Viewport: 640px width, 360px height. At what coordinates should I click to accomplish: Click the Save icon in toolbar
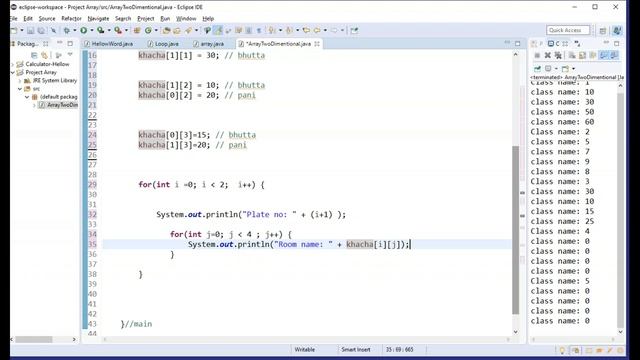pos(31,30)
